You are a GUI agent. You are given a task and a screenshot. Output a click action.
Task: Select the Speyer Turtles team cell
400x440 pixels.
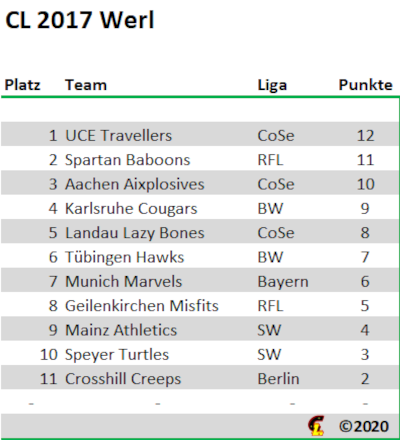click(x=117, y=355)
